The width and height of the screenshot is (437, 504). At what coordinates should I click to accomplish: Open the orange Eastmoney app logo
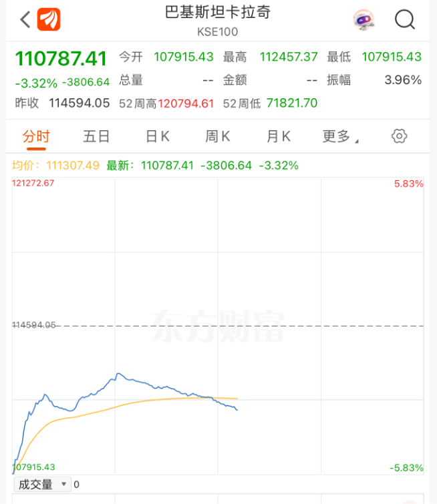coord(49,19)
